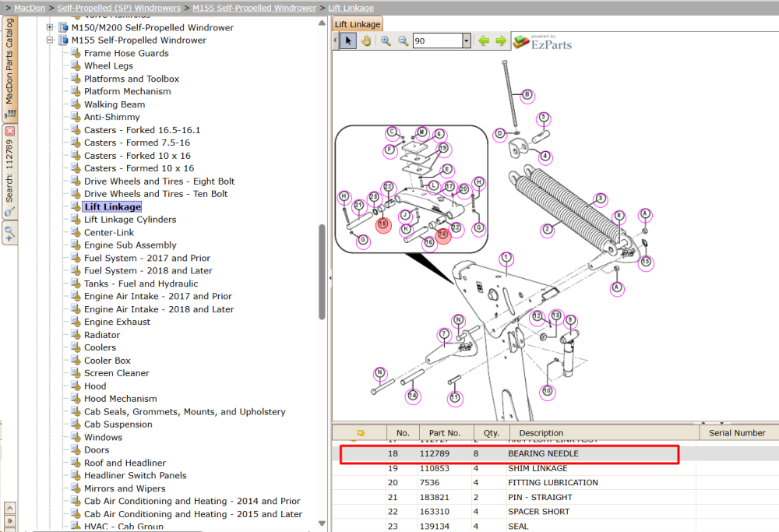Select Radiator in the tree
Image resolution: width=779 pixels, height=532 pixels.
(102, 335)
